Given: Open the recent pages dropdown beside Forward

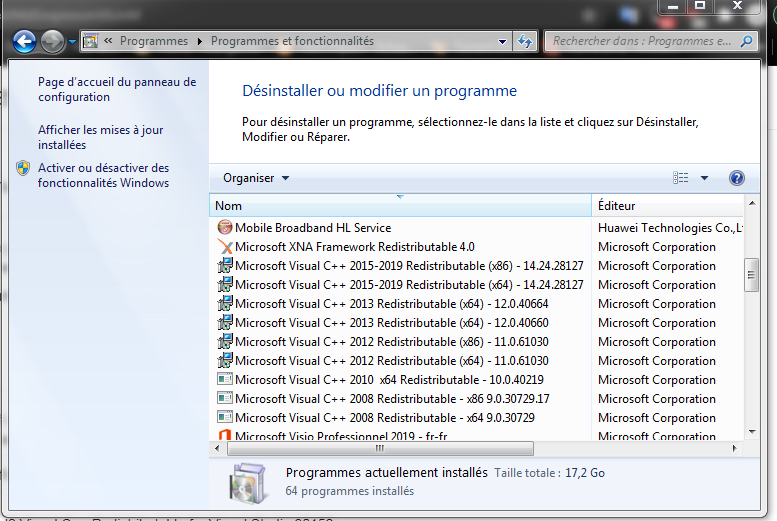Looking at the screenshot, I should pyautogui.click(x=72, y=42).
